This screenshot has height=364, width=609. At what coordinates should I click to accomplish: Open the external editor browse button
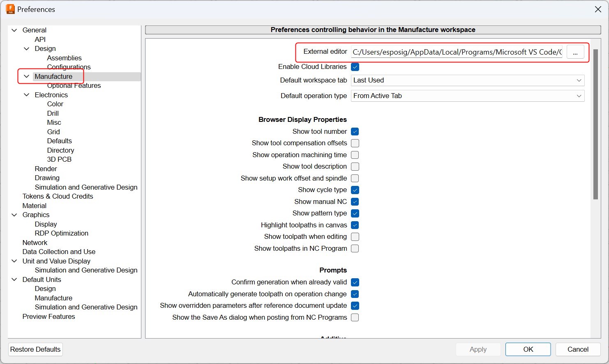click(x=575, y=52)
